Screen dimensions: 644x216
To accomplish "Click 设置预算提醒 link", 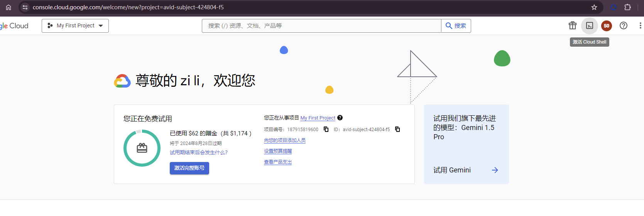I will point(278,151).
